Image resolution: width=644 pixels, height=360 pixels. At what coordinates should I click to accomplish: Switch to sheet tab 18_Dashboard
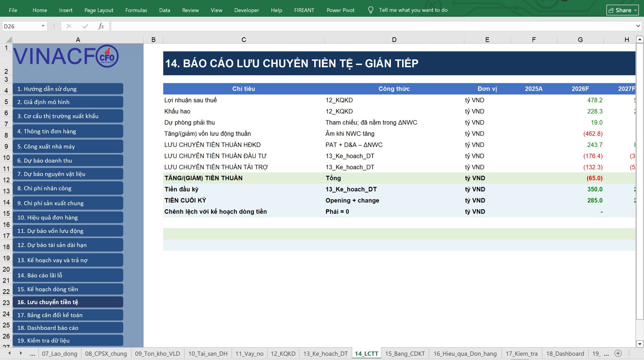click(x=565, y=353)
